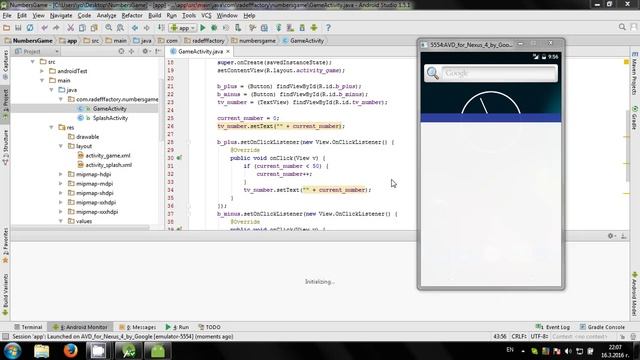Open the Project view selector dropdown
This screenshot has width=640, height=360.
coord(37,51)
